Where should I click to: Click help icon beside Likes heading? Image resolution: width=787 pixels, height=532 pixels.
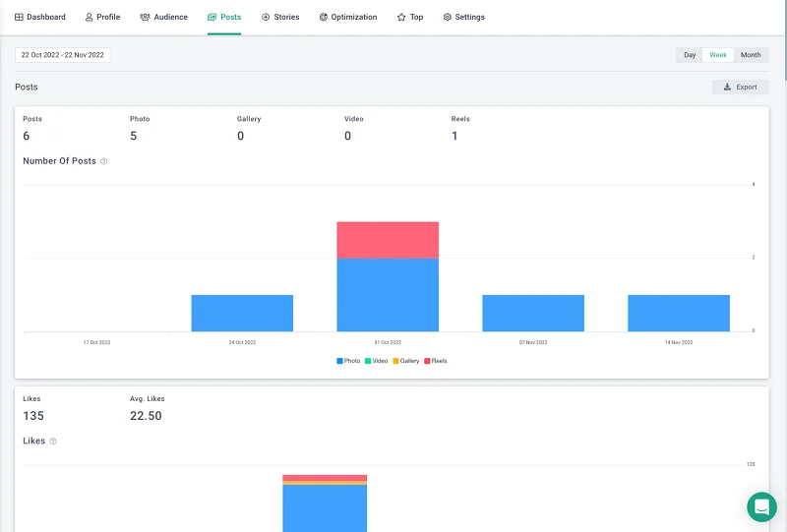[53, 442]
